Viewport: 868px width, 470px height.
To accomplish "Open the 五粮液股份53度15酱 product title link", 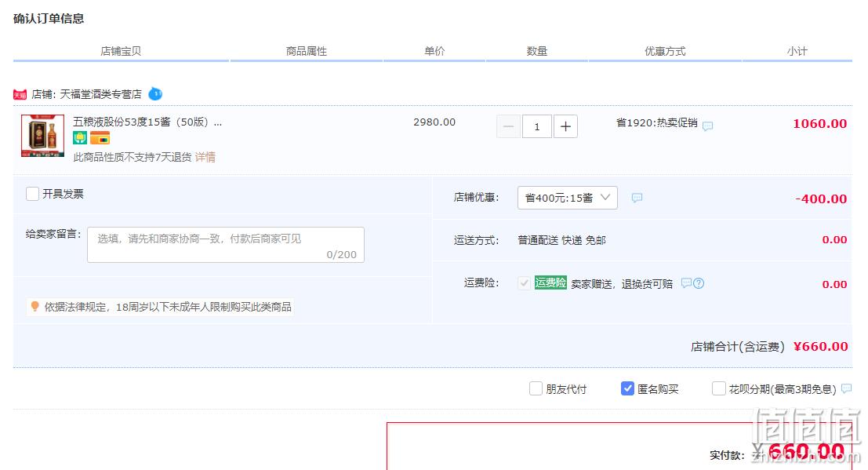I will point(148,122).
